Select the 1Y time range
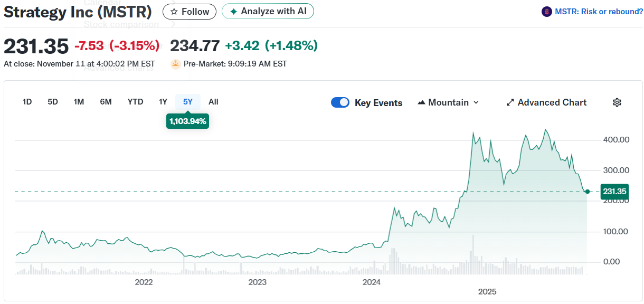The width and height of the screenshot is (644, 304). tap(163, 102)
